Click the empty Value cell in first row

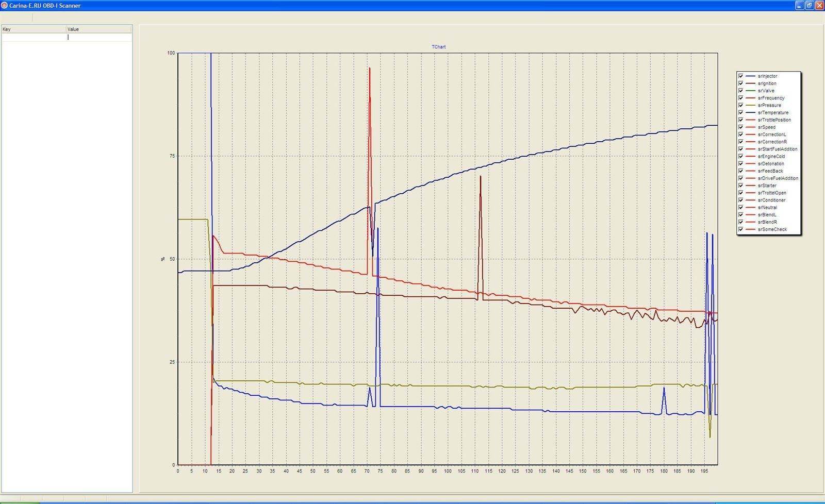click(x=98, y=37)
